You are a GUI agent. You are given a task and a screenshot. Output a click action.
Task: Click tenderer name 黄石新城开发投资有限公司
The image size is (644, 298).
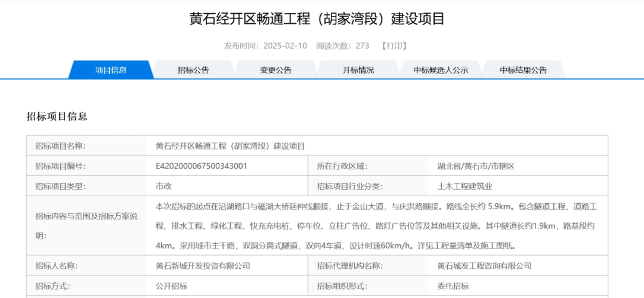(203, 266)
